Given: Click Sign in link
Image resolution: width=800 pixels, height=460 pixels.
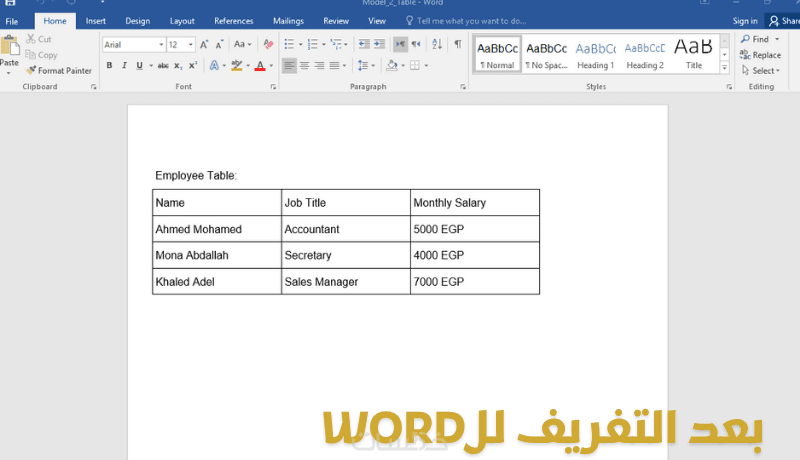Looking at the screenshot, I should coord(745,21).
